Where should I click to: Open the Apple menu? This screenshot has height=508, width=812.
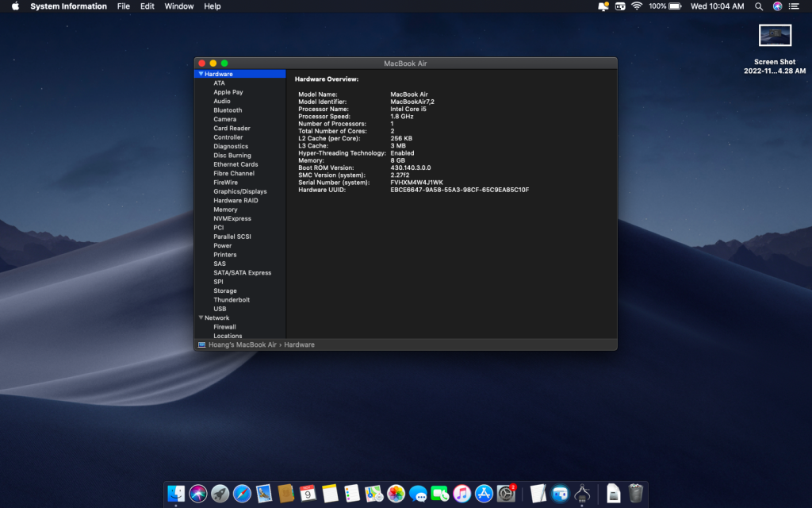[x=15, y=6]
